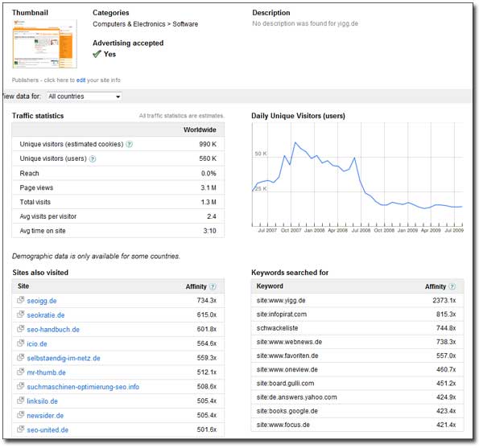
Task: Click the 734.3x affinity value
Action: pos(207,300)
